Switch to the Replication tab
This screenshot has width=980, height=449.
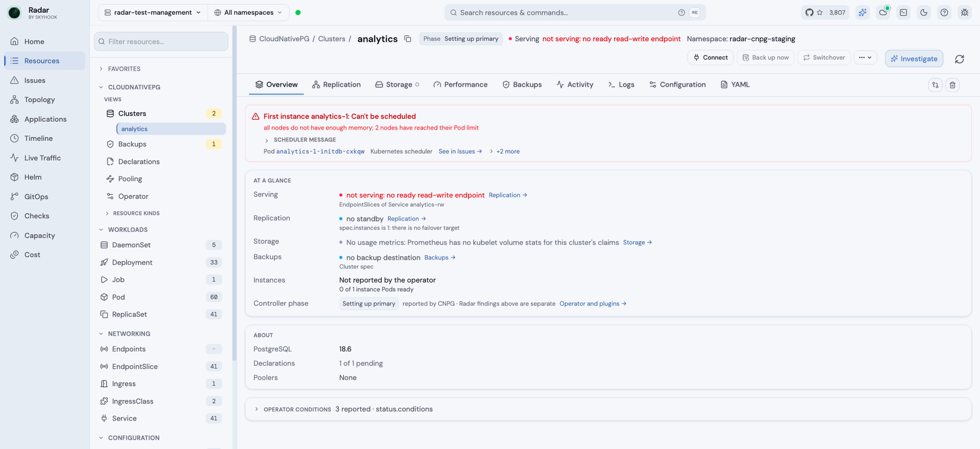(336, 85)
